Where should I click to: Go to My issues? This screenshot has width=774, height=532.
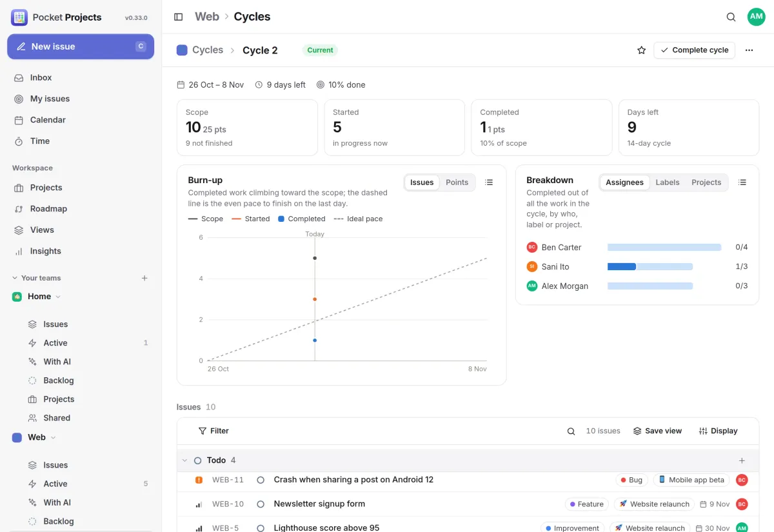[81, 99]
